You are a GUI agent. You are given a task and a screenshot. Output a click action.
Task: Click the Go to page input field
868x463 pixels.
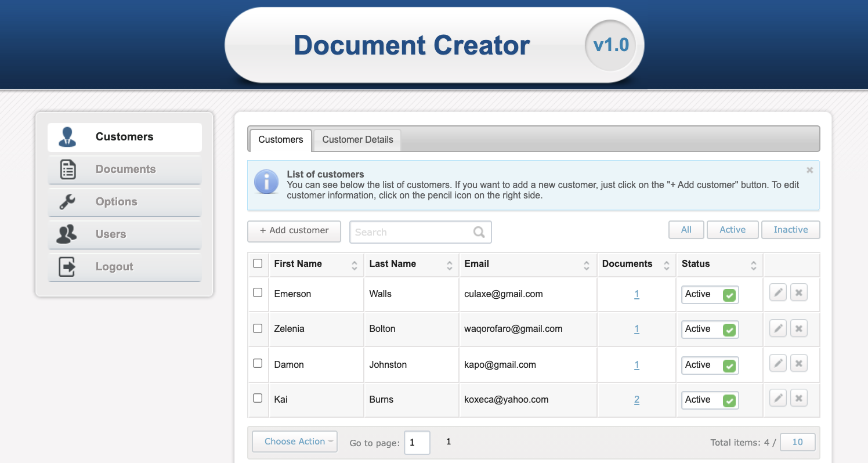(417, 442)
